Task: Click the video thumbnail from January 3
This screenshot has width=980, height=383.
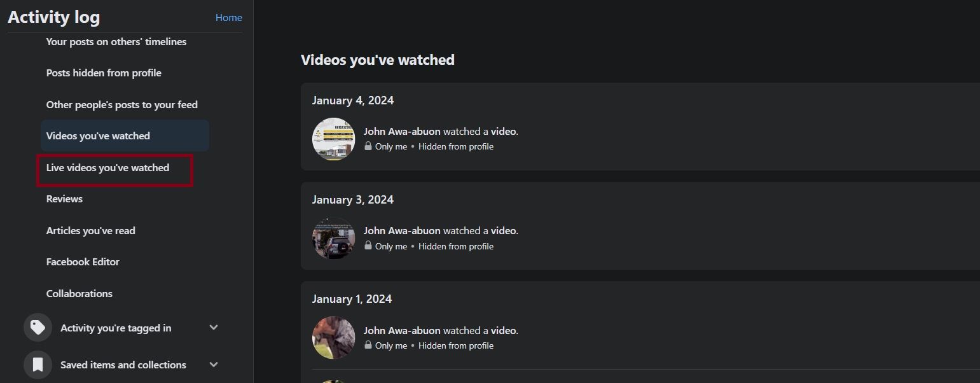Action: click(333, 238)
